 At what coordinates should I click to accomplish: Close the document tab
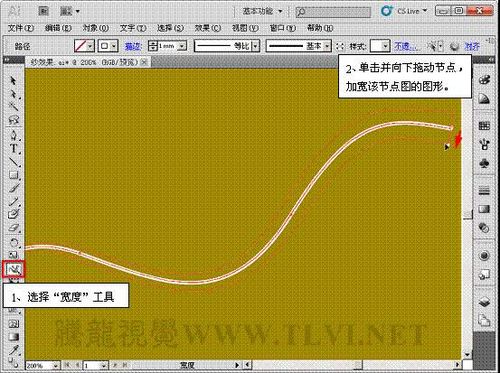[144, 62]
